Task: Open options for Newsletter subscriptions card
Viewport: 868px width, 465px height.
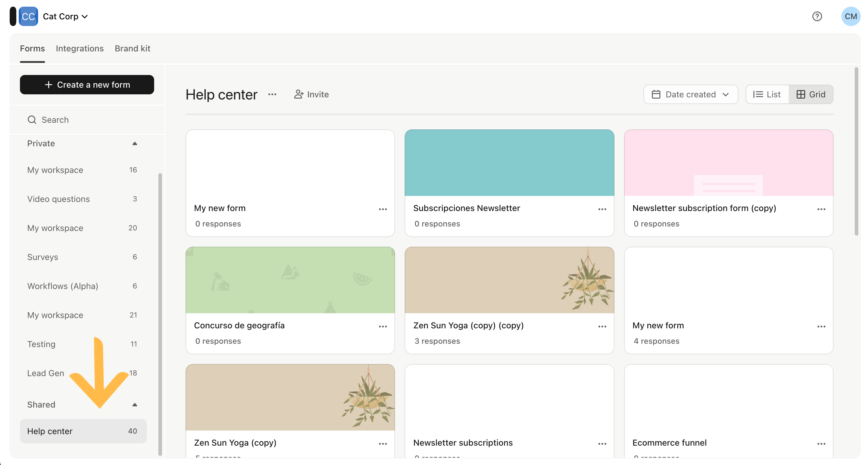Action: coord(602,444)
